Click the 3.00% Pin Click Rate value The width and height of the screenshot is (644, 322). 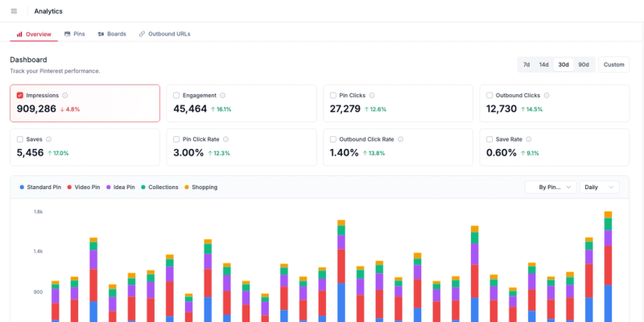[188, 153]
